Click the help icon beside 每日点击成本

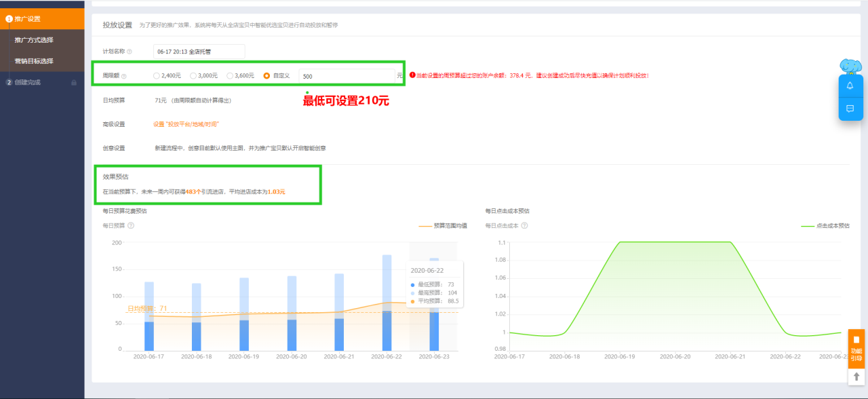click(x=524, y=225)
